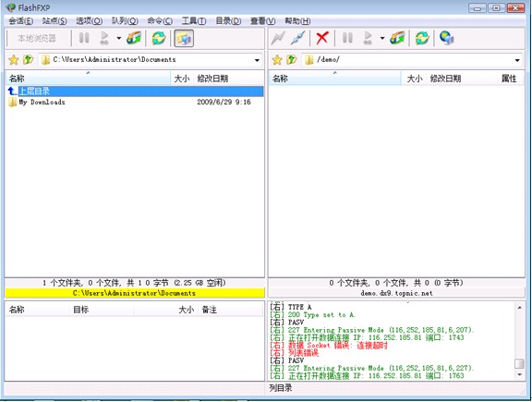The image size is (532, 402).
Task: Go up a folder using the right pane up icon
Action: tap(292, 60)
